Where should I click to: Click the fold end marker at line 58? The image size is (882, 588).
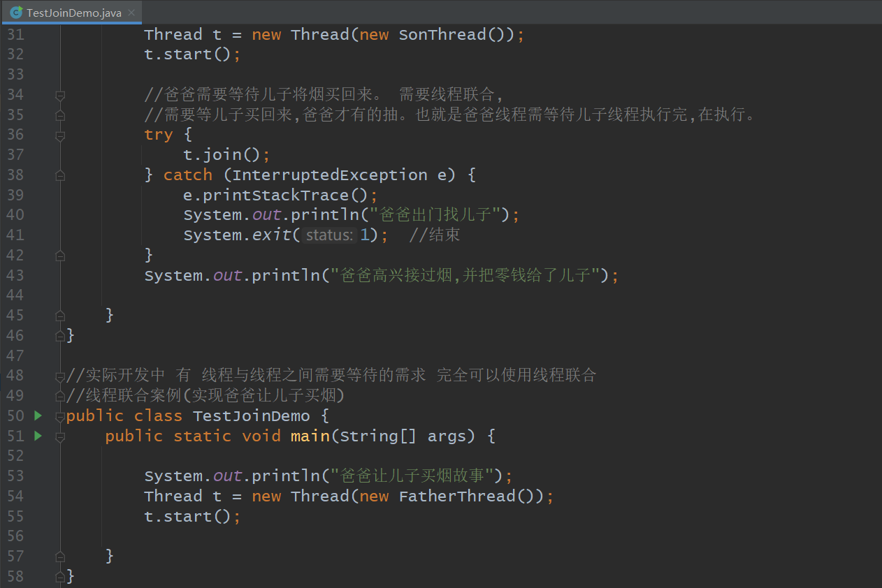(60, 577)
